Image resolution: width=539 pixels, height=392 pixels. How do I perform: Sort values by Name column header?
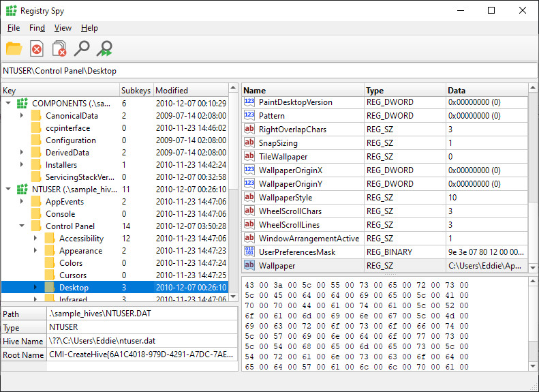click(303, 91)
